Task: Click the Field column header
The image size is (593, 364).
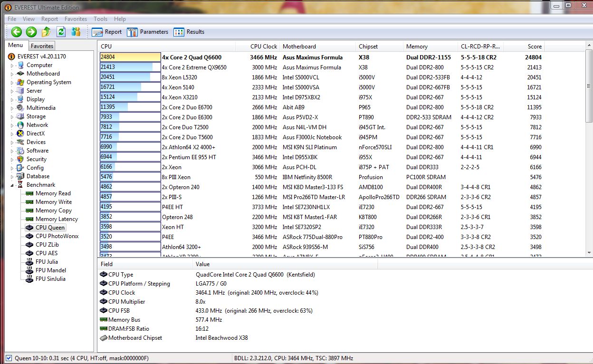Action: [x=145, y=264]
